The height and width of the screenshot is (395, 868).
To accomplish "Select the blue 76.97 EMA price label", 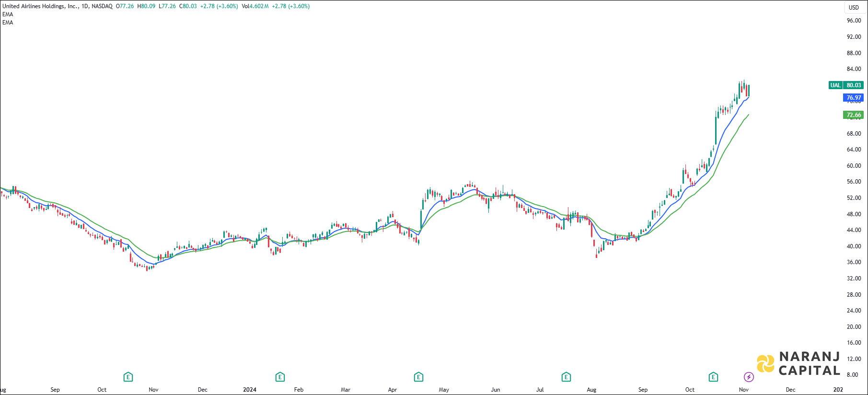I will (853, 97).
